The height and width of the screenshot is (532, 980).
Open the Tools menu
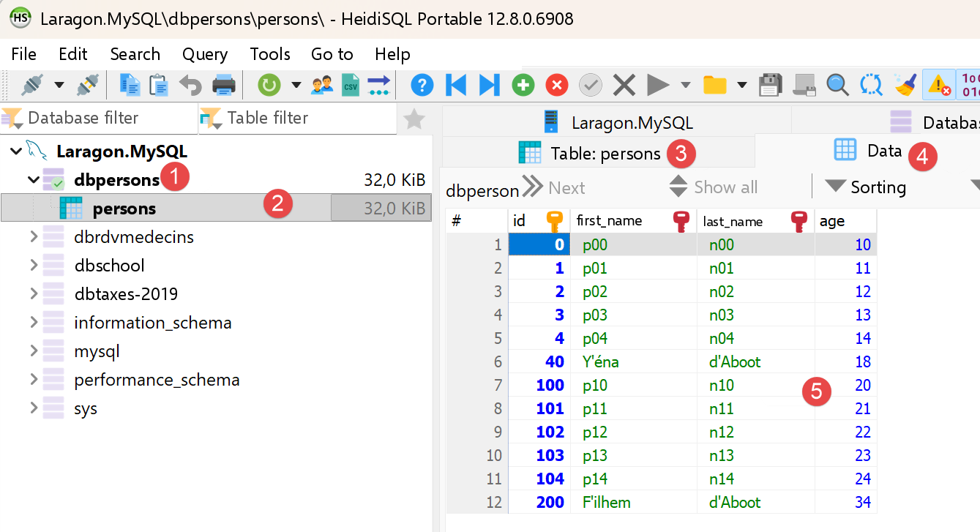(x=270, y=54)
